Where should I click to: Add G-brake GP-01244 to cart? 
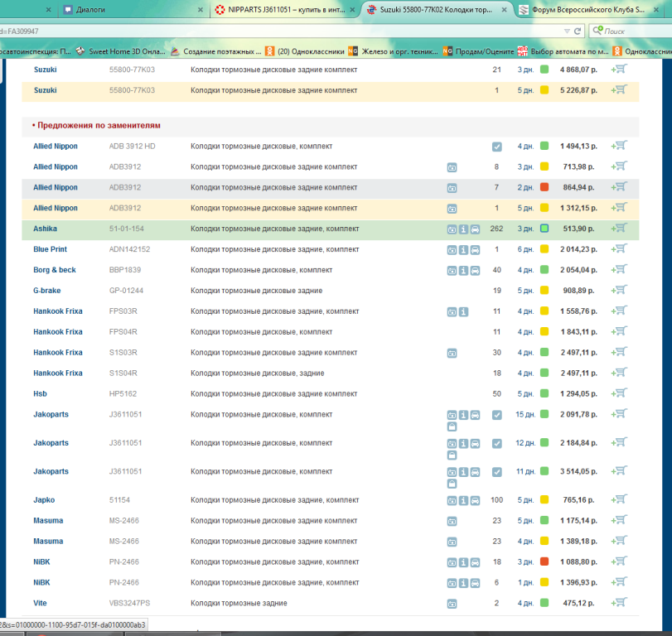(619, 290)
